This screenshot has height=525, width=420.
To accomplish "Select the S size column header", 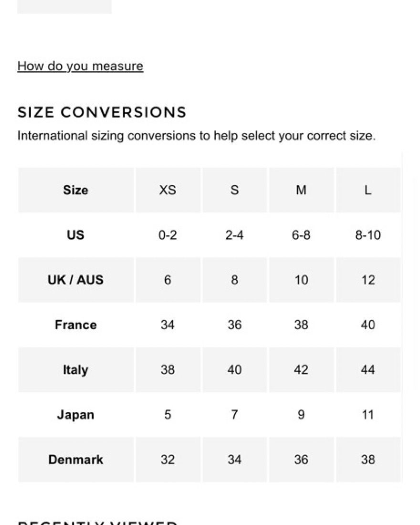I will click(234, 190).
